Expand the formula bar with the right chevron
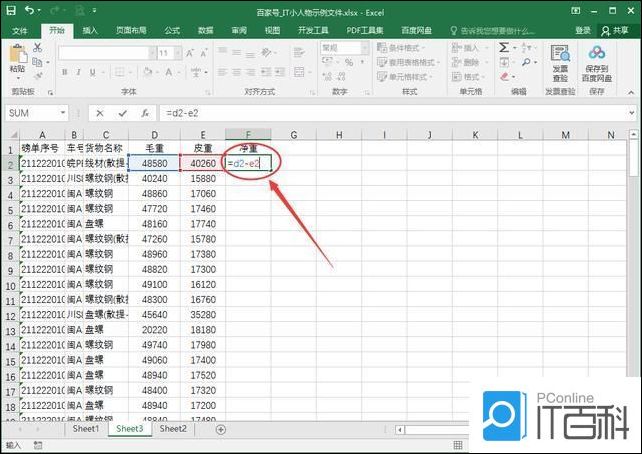 [631, 113]
